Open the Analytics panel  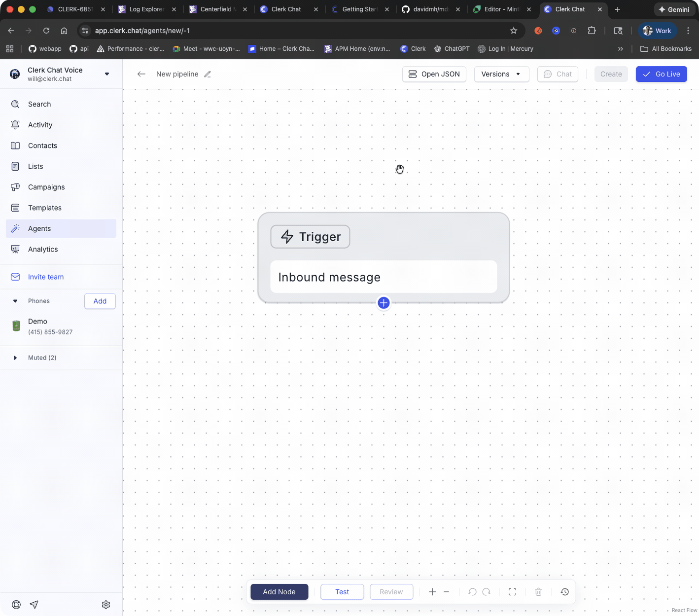tap(43, 249)
